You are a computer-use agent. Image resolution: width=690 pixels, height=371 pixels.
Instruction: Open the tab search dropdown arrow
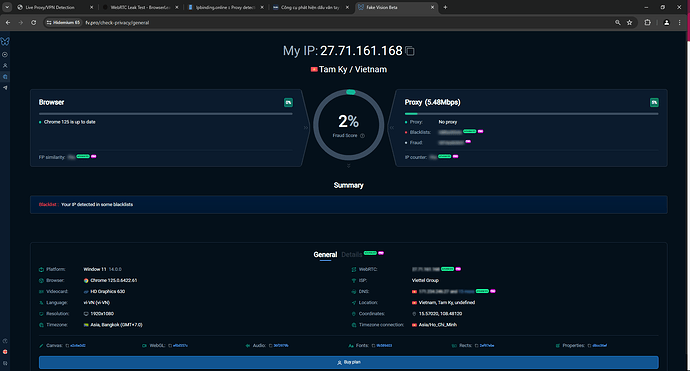pos(7,7)
